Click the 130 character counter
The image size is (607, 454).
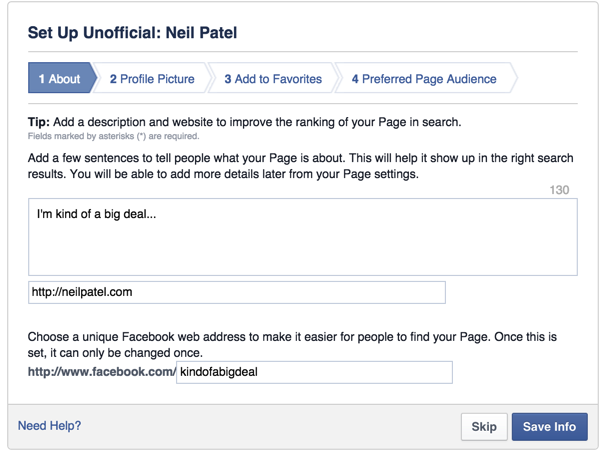559,190
